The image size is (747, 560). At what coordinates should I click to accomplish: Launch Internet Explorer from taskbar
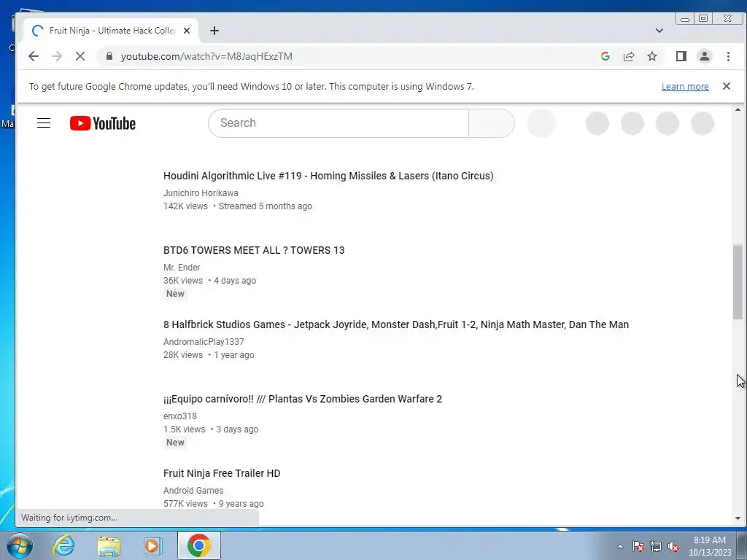tap(64, 545)
